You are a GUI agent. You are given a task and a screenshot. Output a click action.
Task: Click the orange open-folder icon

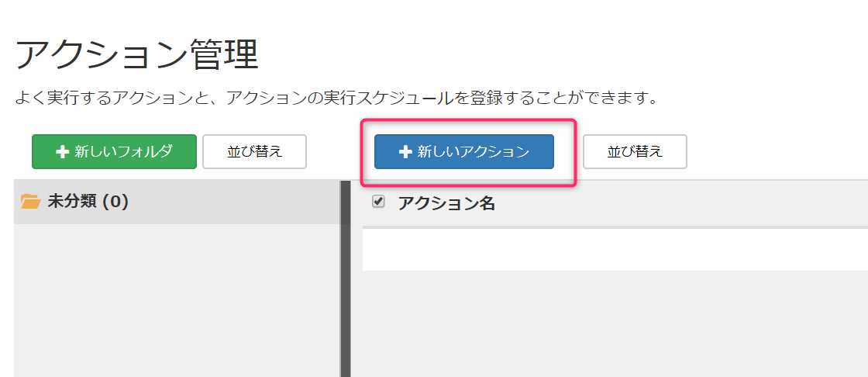pyautogui.click(x=30, y=202)
